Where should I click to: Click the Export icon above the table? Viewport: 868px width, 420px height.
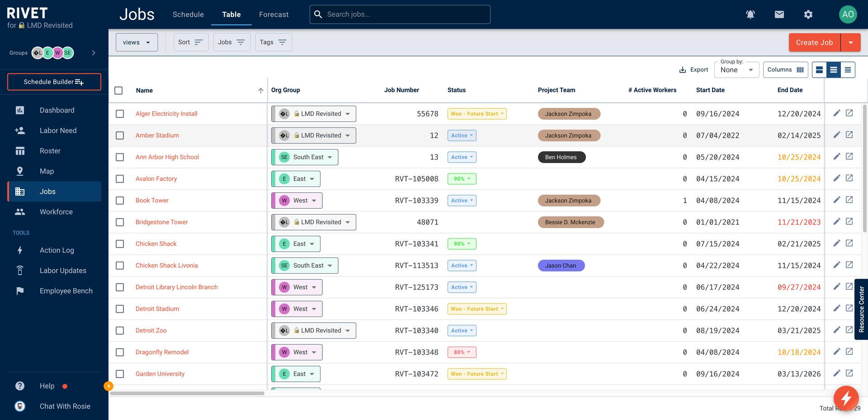[683, 70]
